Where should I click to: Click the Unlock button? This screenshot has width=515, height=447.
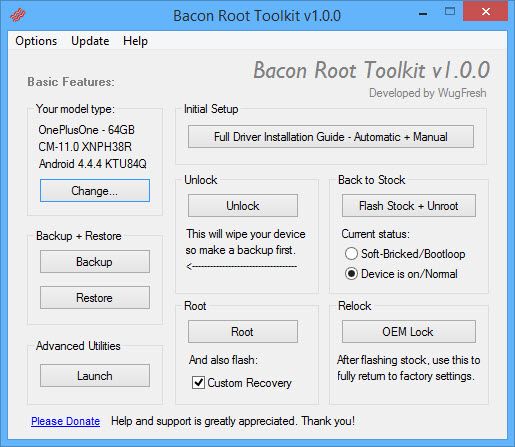pos(243,206)
